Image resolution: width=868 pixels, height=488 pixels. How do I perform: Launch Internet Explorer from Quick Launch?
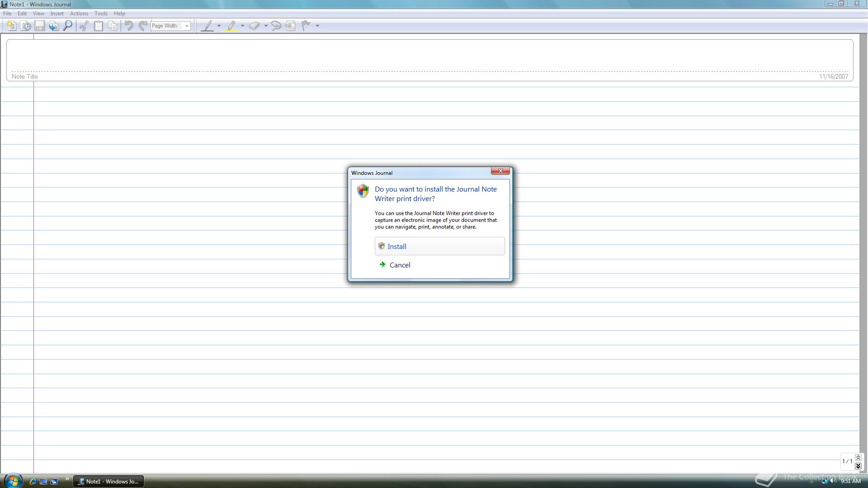[x=33, y=482]
